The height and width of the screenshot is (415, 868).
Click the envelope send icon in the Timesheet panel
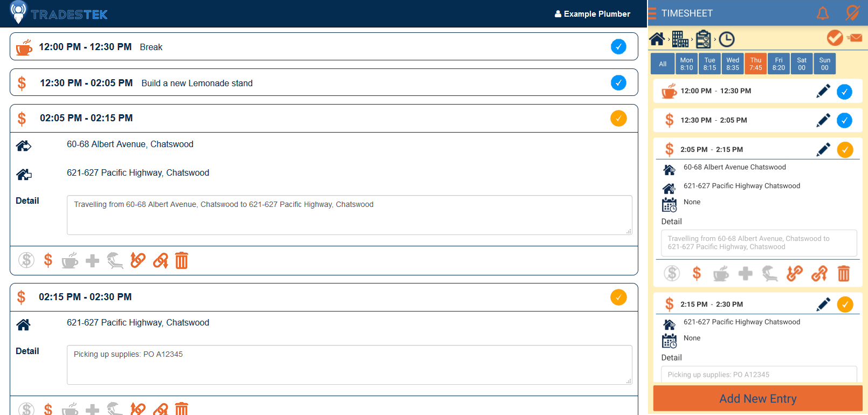855,38
